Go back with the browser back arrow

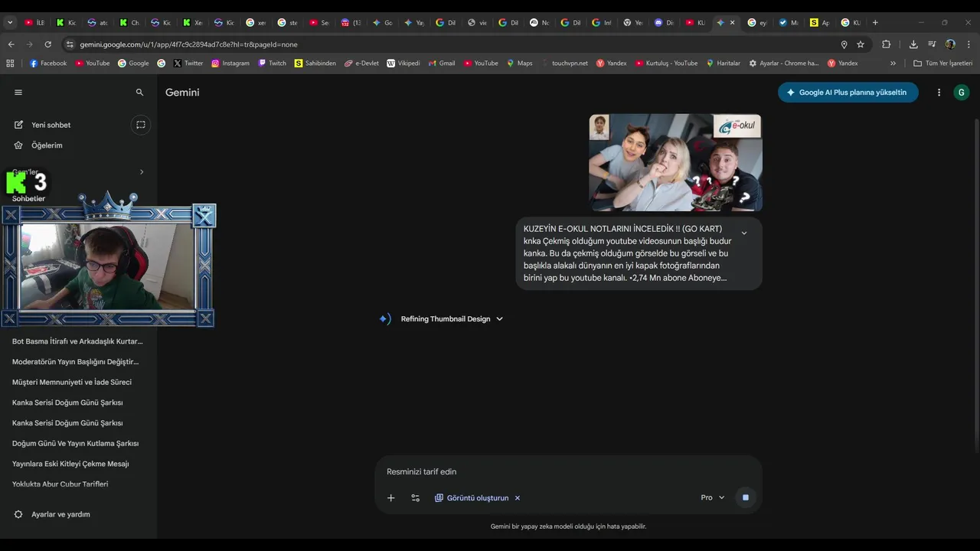(x=11, y=44)
